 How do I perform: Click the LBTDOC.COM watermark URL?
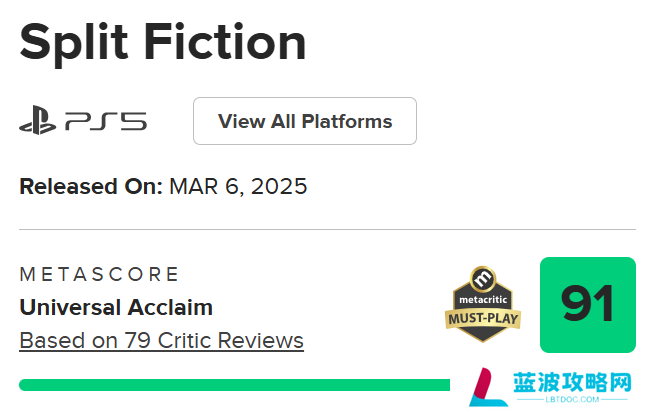pyautogui.click(x=572, y=399)
